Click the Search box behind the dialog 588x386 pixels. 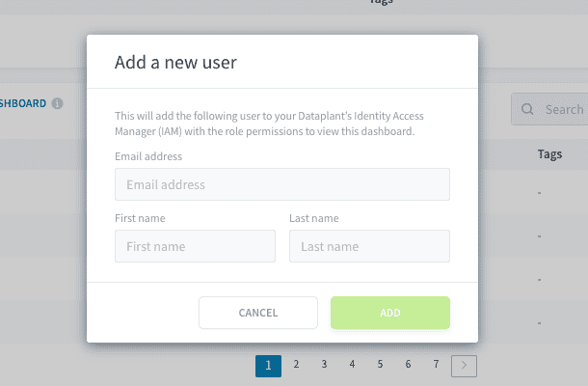(x=549, y=109)
